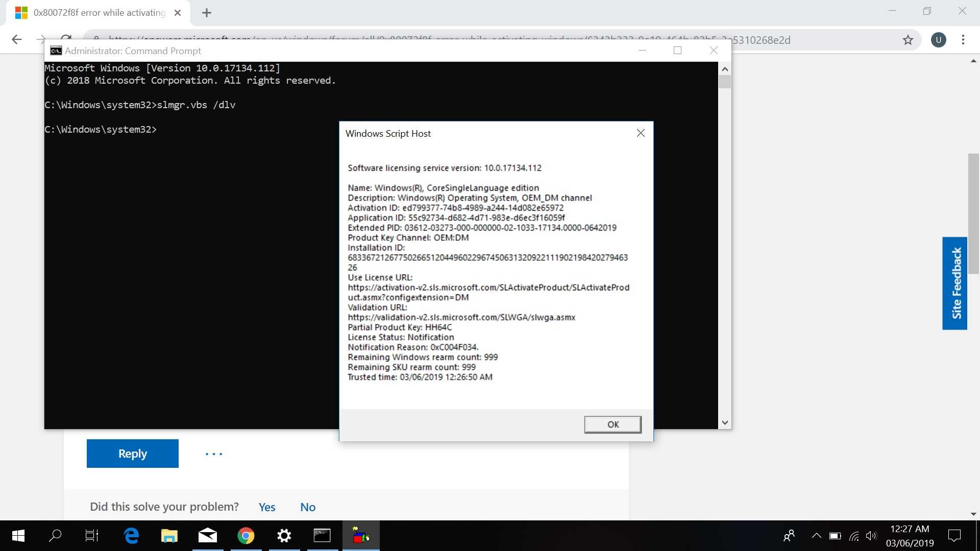This screenshot has height=551, width=980.
Task: Click the Extended PID line
Action: tap(482, 228)
